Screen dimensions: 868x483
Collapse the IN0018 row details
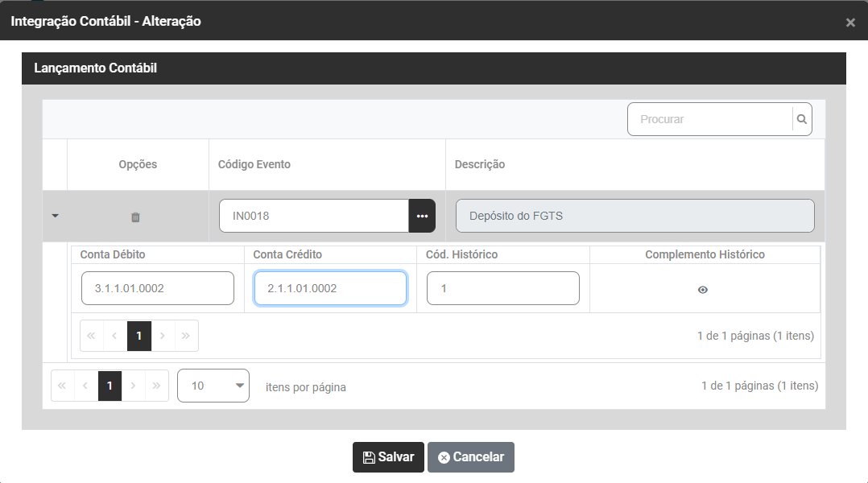(x=55, y=216)
